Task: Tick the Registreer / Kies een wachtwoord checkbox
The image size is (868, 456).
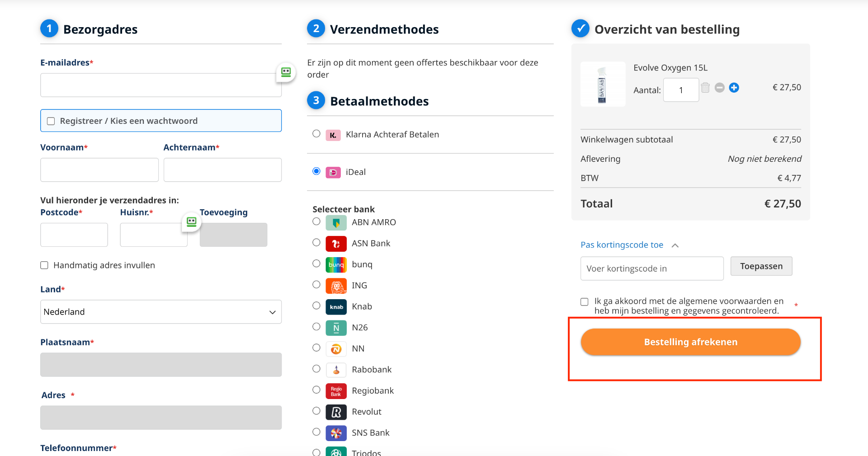Action: tap(51, 121)
